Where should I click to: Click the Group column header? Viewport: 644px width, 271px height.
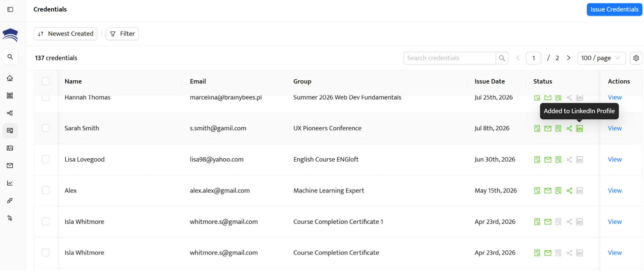click(302, 81)
